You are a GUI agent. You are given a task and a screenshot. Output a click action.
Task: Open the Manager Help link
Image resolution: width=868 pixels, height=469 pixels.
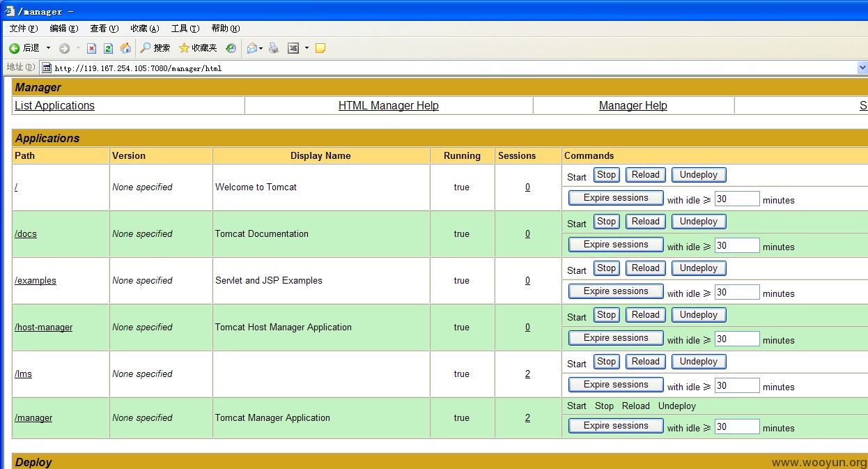point(633,105)
